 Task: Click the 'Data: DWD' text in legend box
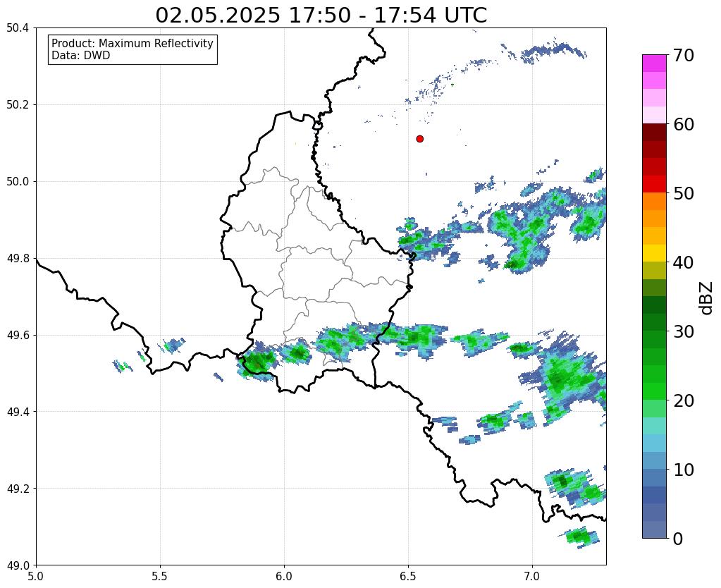81,56
